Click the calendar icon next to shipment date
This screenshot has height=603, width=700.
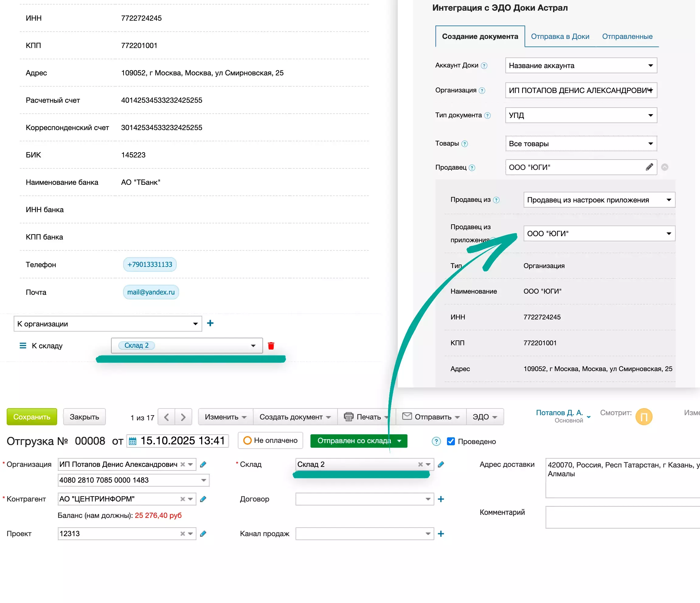pos(133,441)
